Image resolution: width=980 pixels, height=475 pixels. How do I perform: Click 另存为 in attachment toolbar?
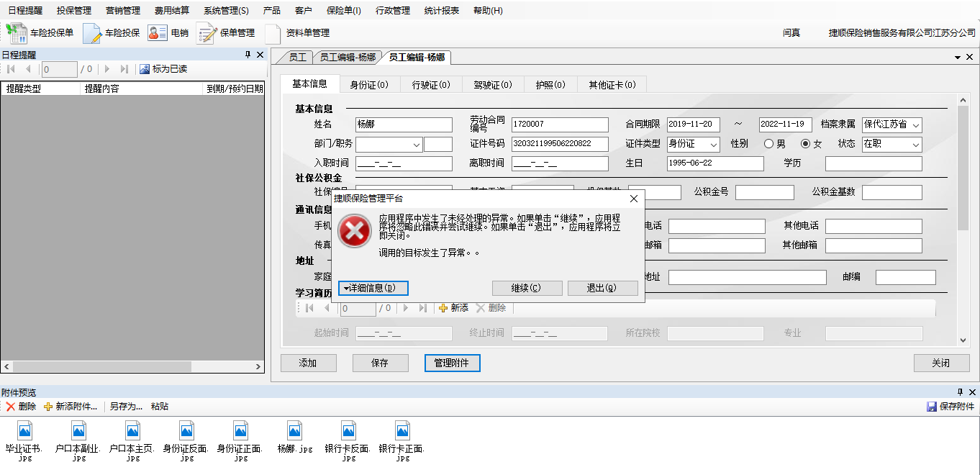click(126, 407)
